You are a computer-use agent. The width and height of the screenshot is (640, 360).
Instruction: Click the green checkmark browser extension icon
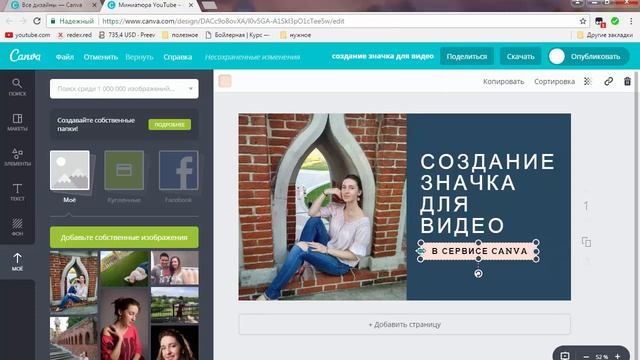pyautogui.click(x=615, y=21)
